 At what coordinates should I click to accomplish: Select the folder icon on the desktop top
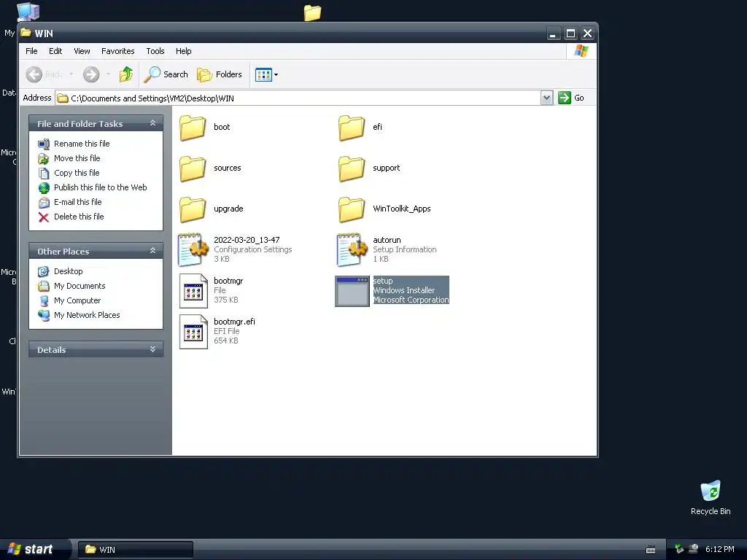pos(312,12)
